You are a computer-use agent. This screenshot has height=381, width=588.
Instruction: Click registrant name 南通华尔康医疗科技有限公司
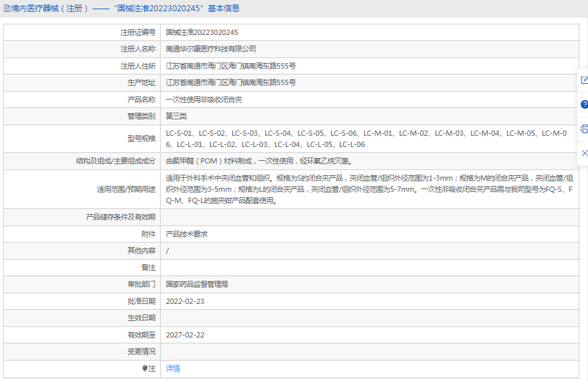[211, 49]
